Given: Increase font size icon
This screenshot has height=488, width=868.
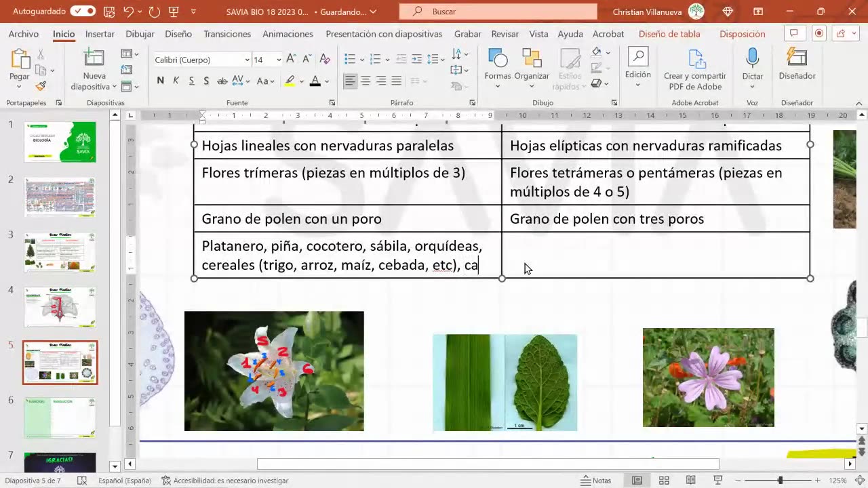Looking at the screenshot, I should (x=291, y=60).
